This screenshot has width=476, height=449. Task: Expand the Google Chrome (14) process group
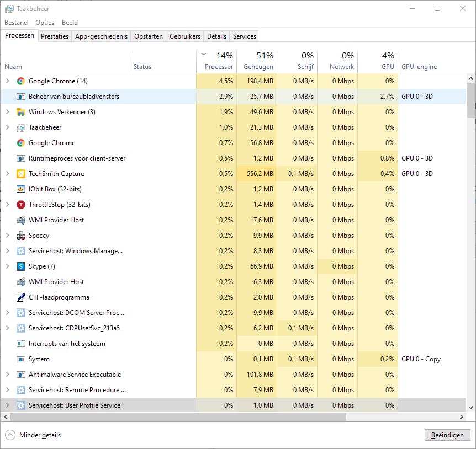coord(8,81)
